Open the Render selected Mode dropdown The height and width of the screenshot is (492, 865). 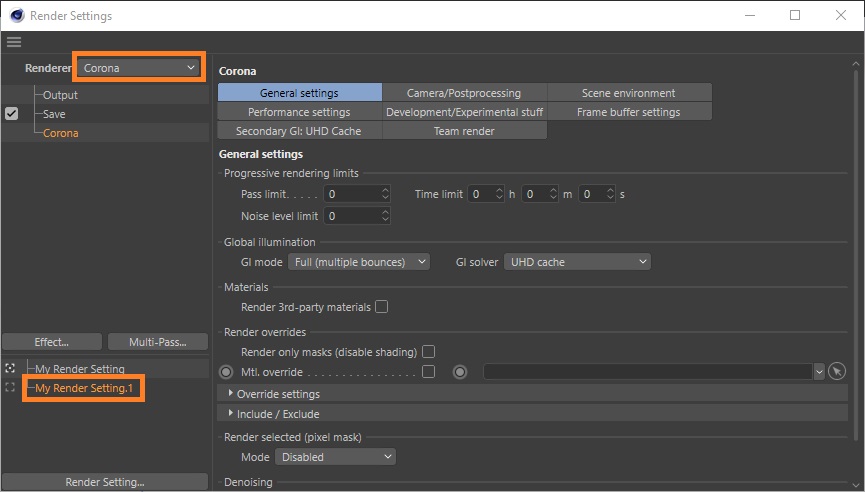pyautogui.click(x=336, y=457)
